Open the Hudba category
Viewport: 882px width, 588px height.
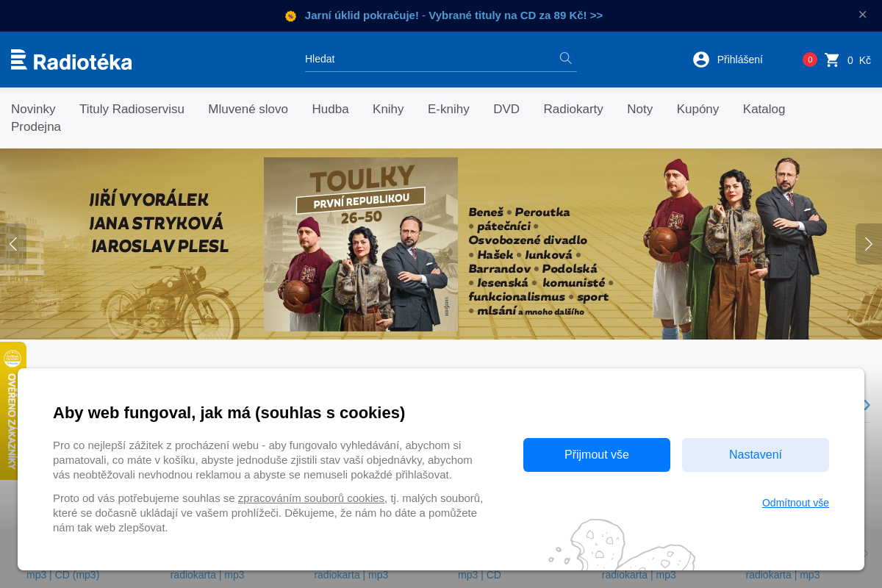click(330, 110)
